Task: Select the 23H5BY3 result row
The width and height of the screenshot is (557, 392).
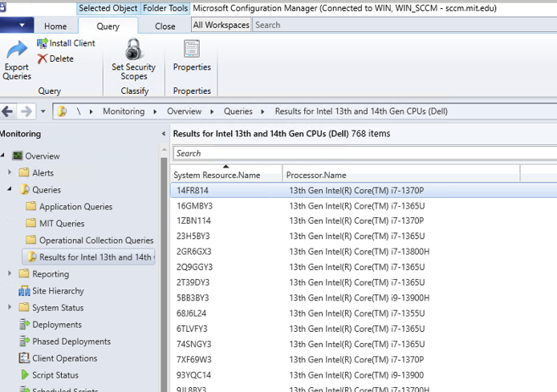Action: pyautogui.click(x=364, y=236)
